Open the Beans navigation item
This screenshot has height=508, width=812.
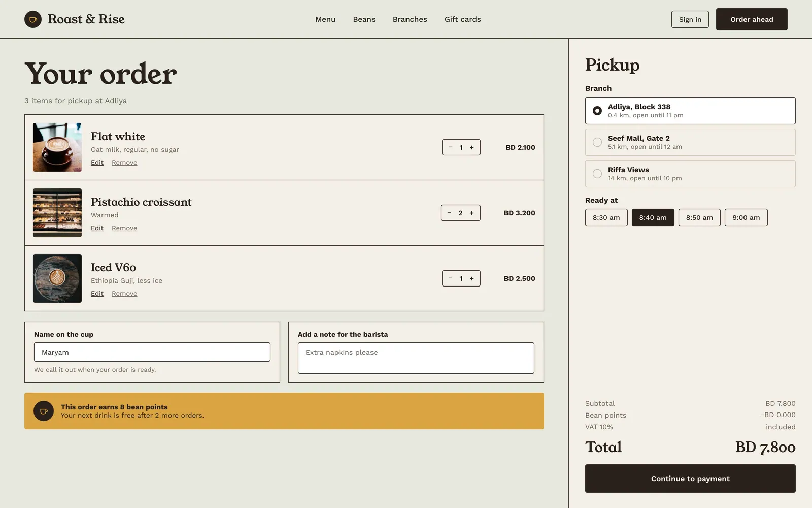click(364, 19)
